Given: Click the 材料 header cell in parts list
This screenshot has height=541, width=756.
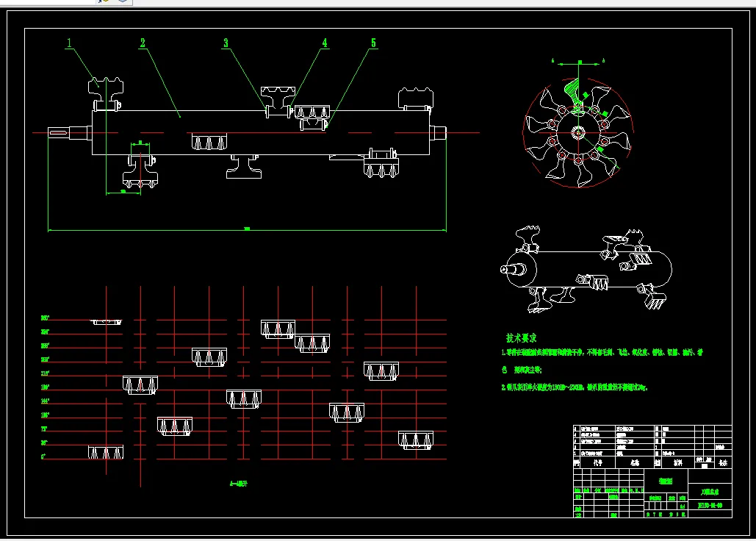Looking at the screenshot, I should (678, 462).
